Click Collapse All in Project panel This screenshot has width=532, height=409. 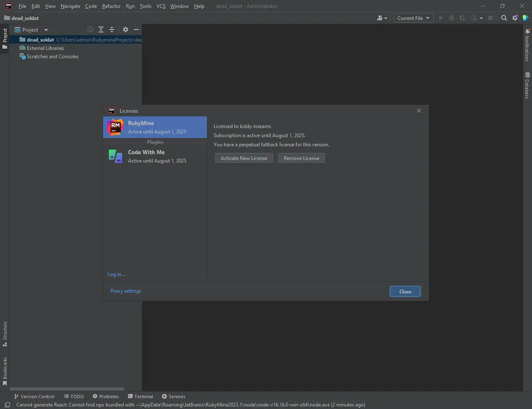(x=112, y=30)
